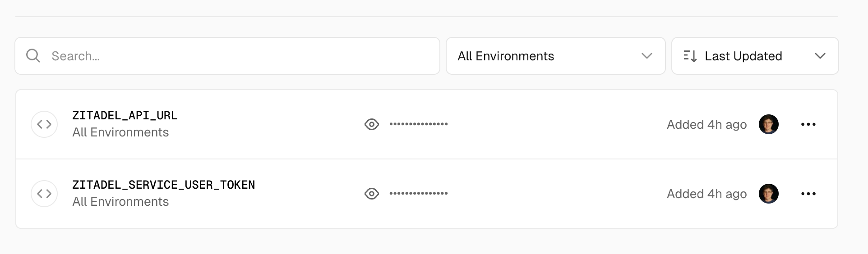Select the ZITADEL_API_URL variable name
This screenshot has height=254, width=868.
point(125,116)
